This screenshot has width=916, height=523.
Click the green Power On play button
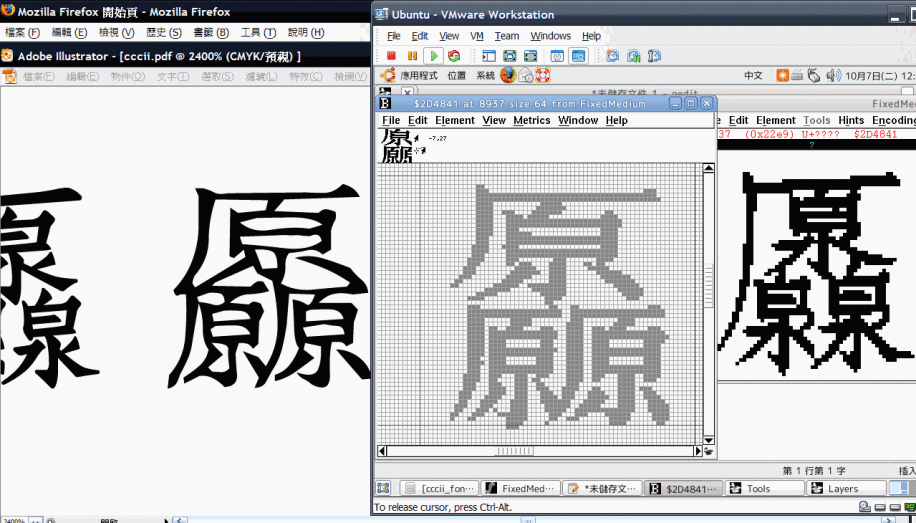(433, 56)
